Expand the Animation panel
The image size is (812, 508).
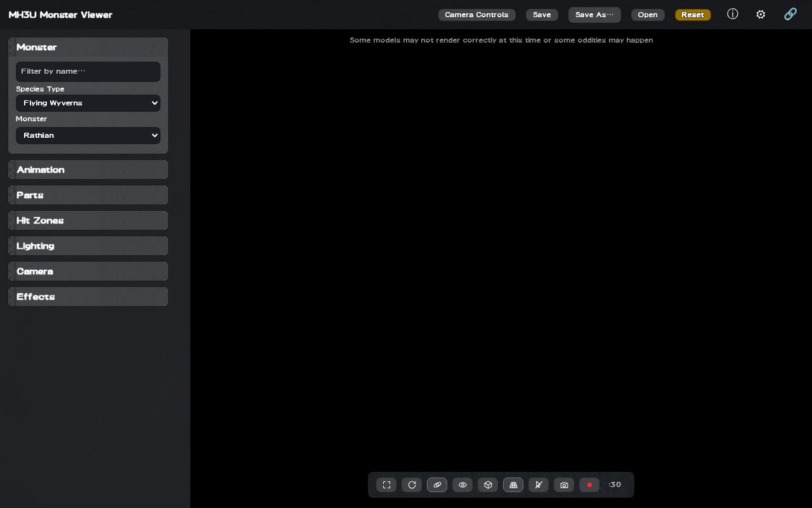(88, 170)
